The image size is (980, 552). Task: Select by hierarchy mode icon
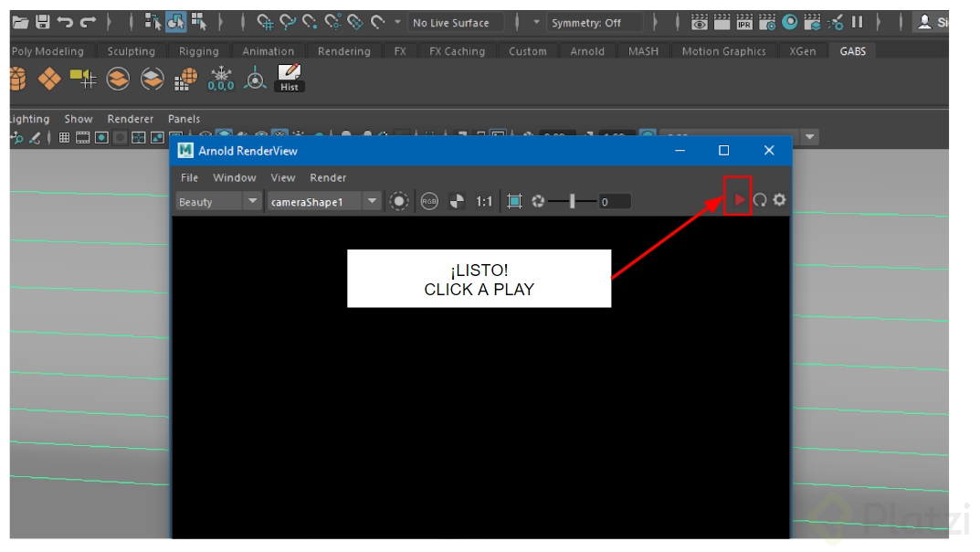coord(153,23)
